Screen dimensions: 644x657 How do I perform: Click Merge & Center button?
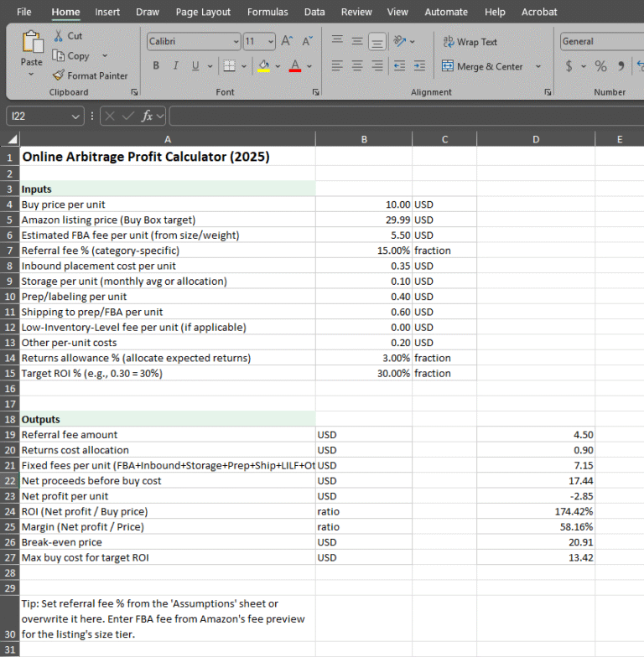[x=482, y=66]
